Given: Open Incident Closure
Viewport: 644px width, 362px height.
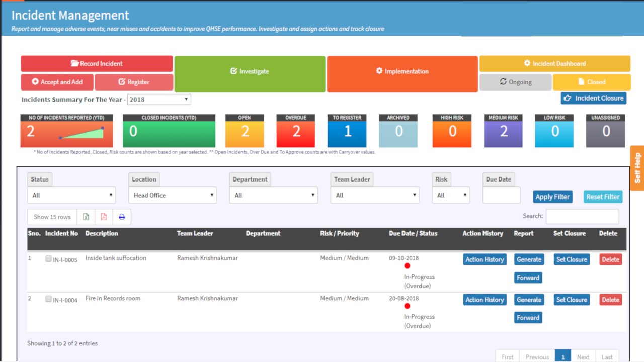Looking at the screenshot, I should (x=593, y=98).
